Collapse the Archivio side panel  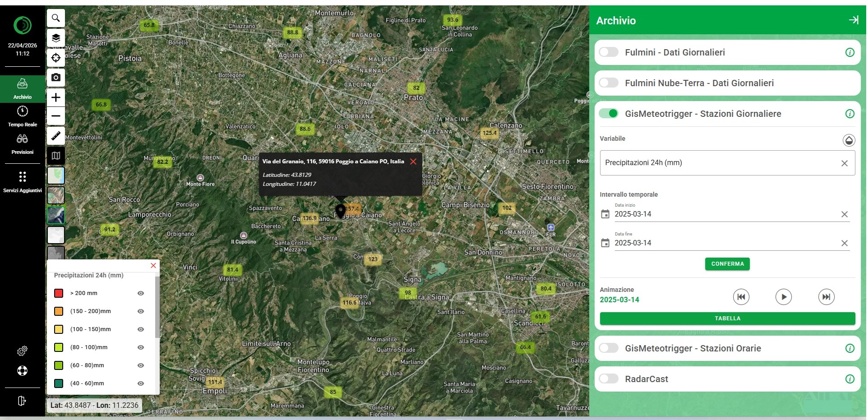coord(853,20)
